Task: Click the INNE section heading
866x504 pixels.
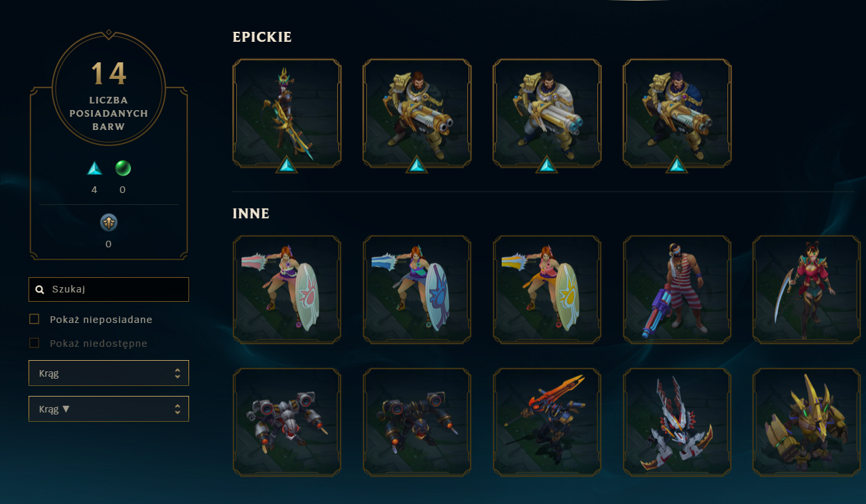Action: 251,214
